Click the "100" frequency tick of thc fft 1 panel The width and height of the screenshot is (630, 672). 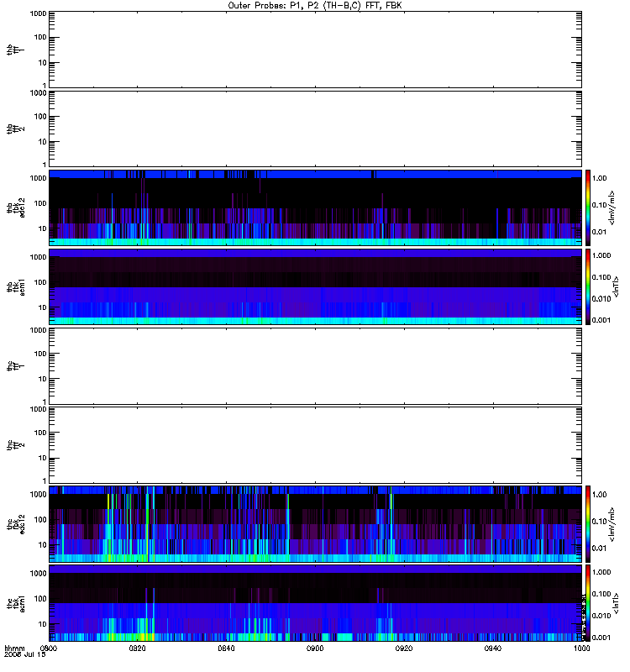tap(40, 354)
